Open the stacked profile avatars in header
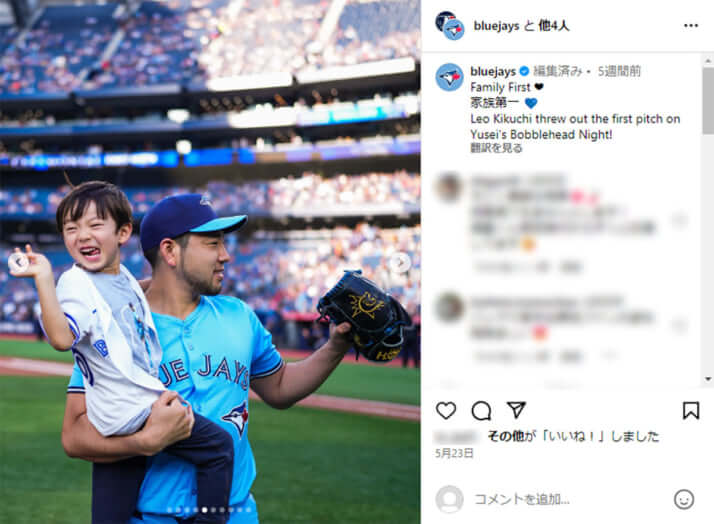The image size is (714, 524). 449,25
